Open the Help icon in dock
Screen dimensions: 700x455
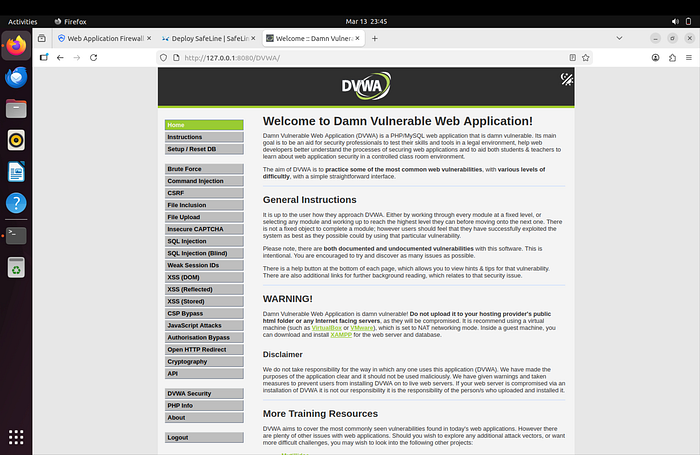16,203
